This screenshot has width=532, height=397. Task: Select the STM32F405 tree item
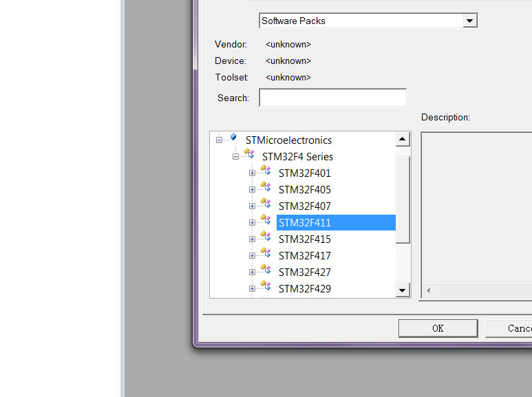pyautogui.click(x=305, y=190)
